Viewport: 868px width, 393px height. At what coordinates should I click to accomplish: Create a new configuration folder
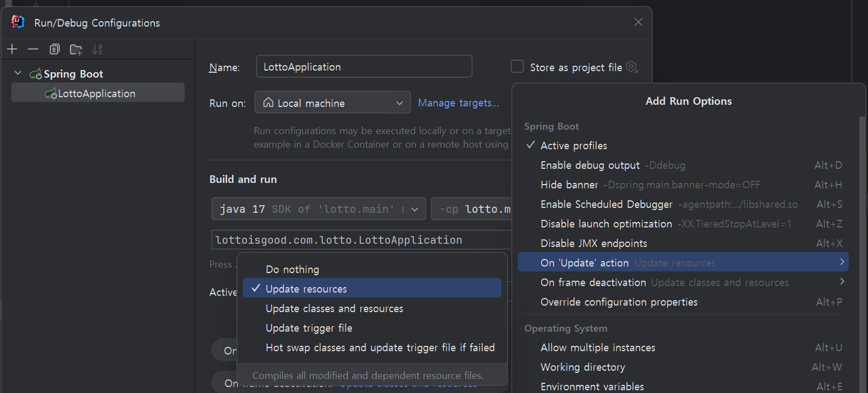[x=76, y=49]
